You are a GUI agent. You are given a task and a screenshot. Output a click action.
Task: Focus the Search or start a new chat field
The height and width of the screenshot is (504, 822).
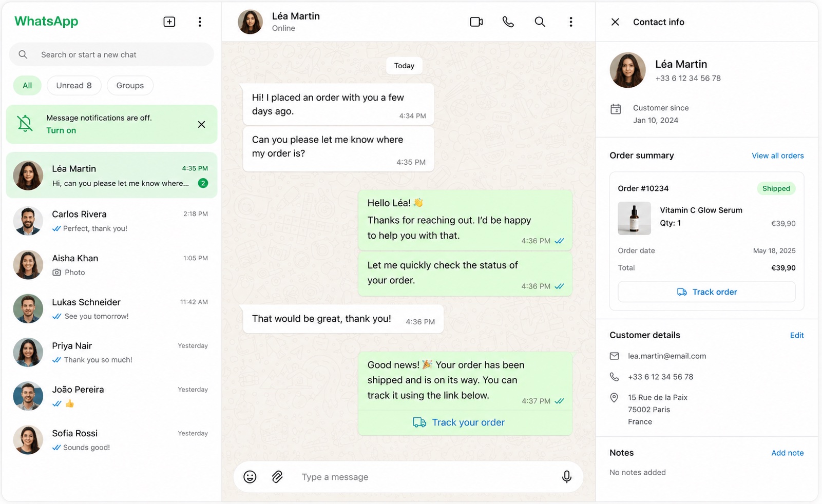click(x=111, y=54)
